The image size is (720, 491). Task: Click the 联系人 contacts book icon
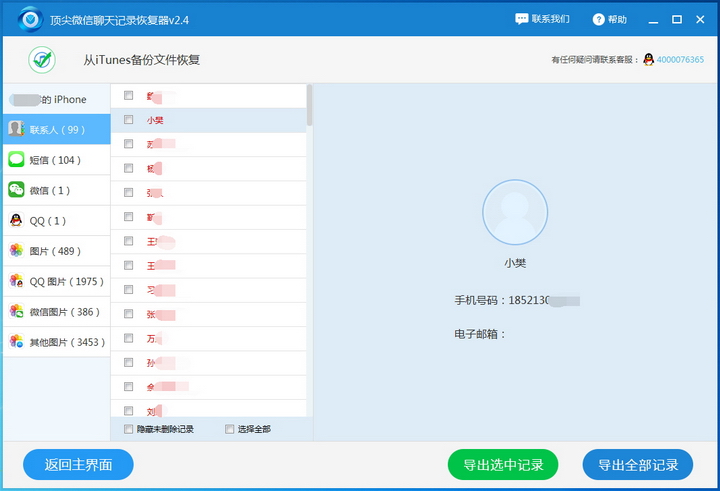16,129
